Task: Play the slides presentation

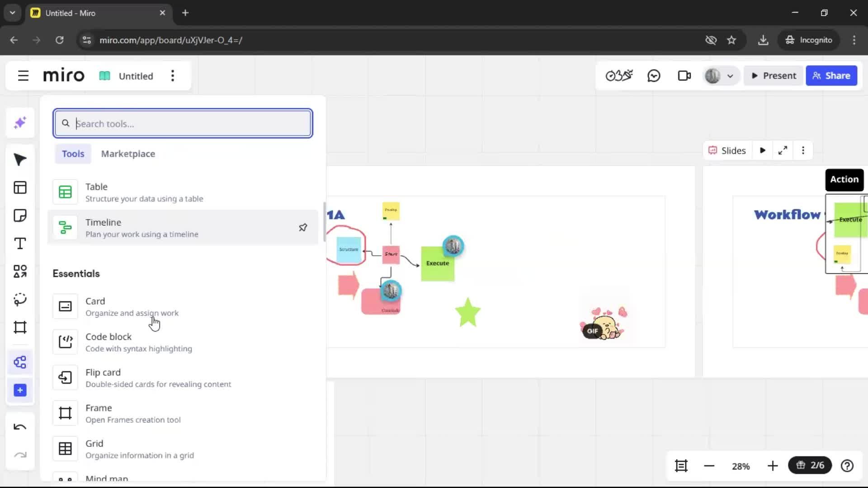Action: pos(763,150)
